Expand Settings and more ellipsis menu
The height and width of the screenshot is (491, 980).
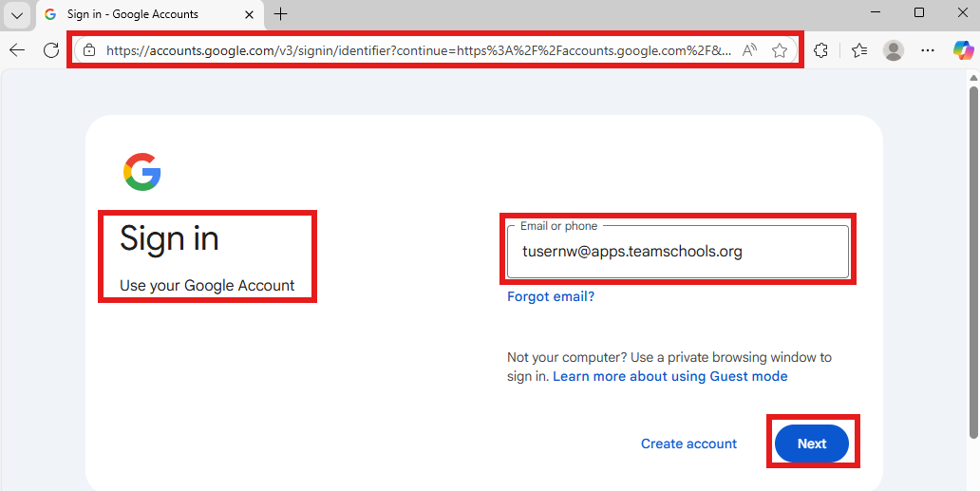coord(928,50)
